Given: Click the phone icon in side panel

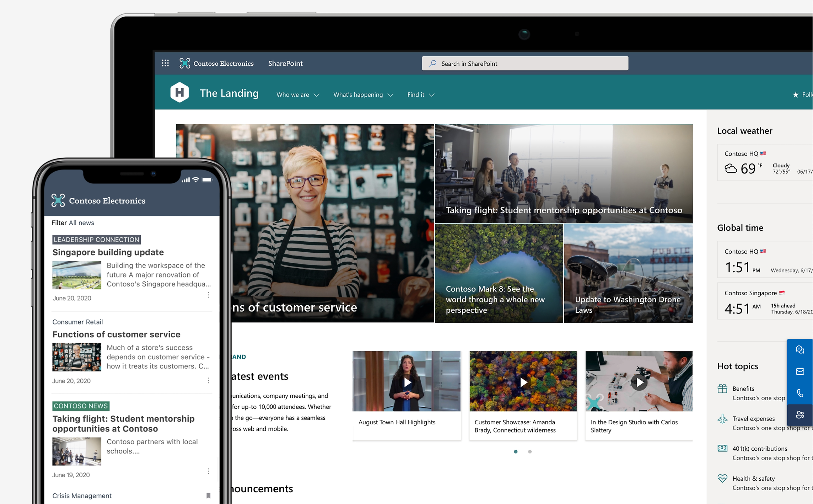Looking at the screenshot, I should (800, 393).
